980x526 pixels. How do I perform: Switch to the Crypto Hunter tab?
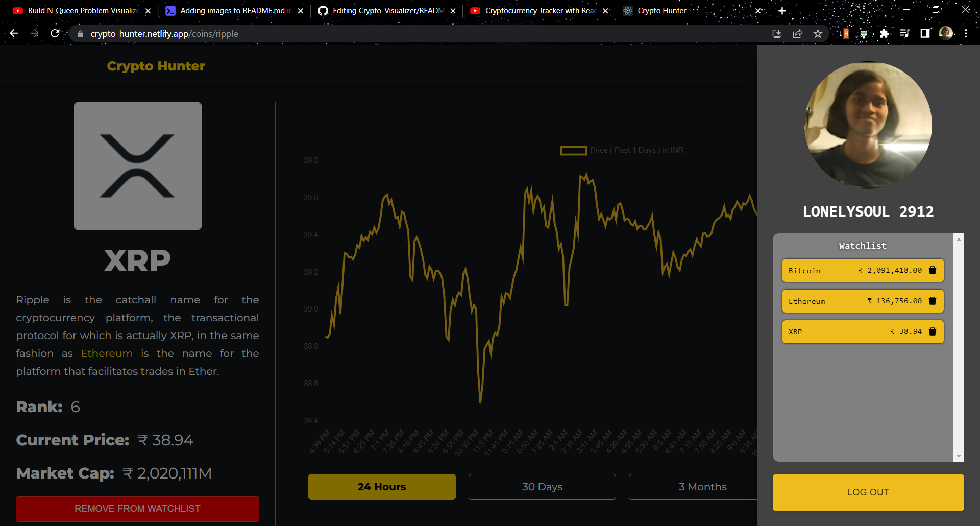(x=660, y=10)
